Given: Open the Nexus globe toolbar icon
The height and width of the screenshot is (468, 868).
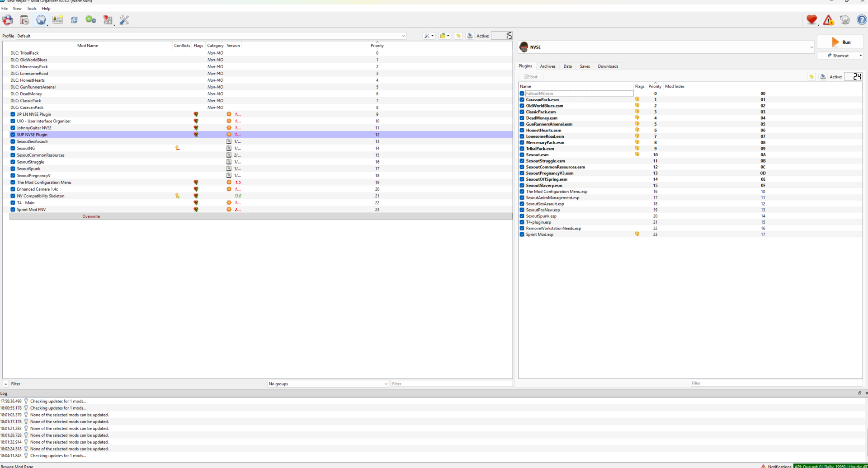Looking at the screenshot, I should (x=41, y=20).
